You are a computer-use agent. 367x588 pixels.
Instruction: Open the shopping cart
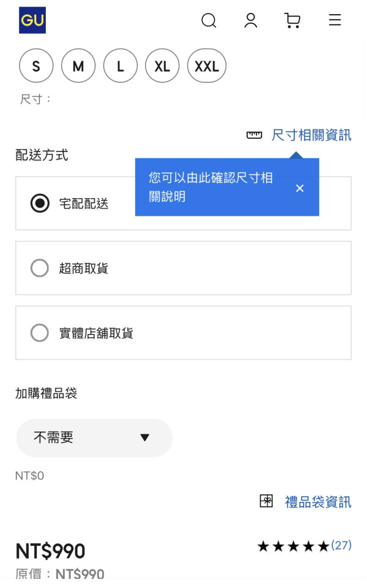tap(292, 20)
